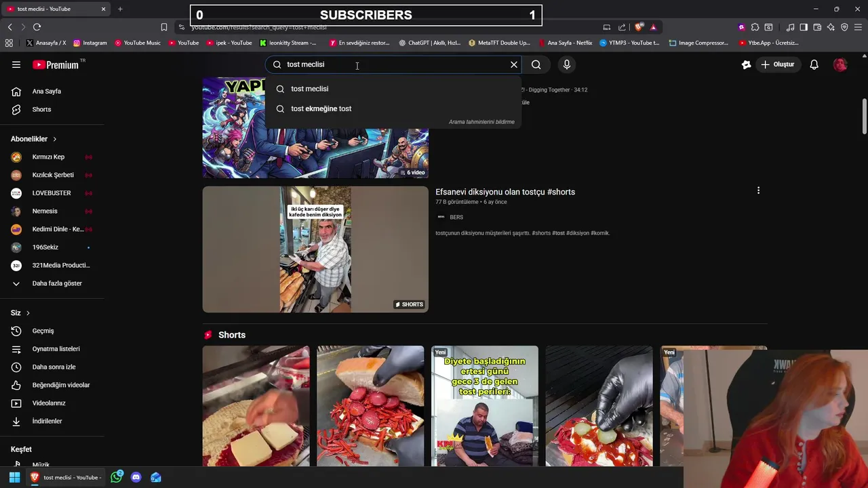Open WhatsApp from the taskbar

117,477
